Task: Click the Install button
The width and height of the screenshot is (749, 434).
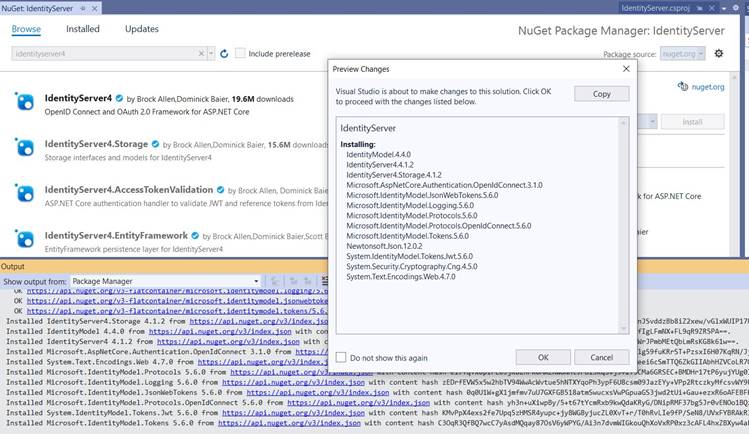Action: pos(692,122)
